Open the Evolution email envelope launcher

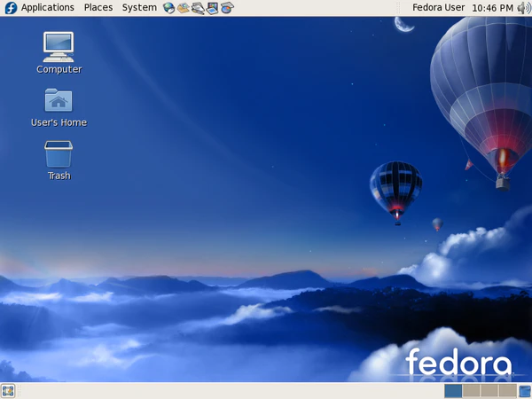pyautogui.click(x=184, y=8)
